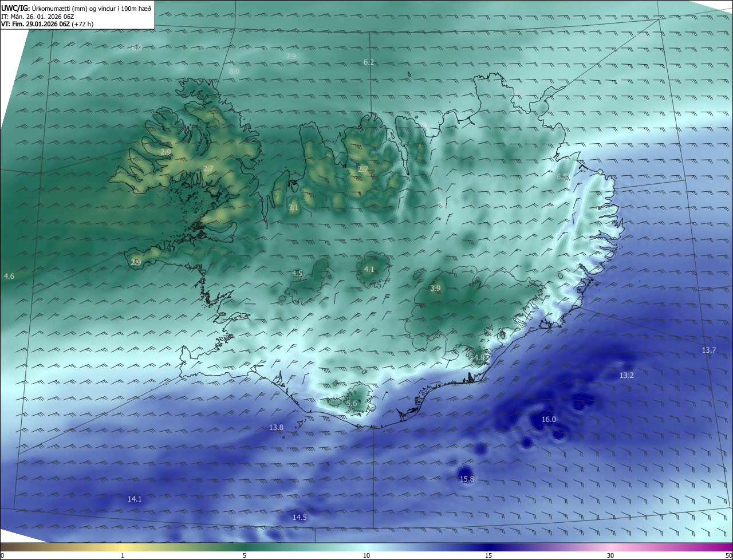Click the 7.9 value label
This screenshot has height=560, width=733.
(x=291, y=56)
